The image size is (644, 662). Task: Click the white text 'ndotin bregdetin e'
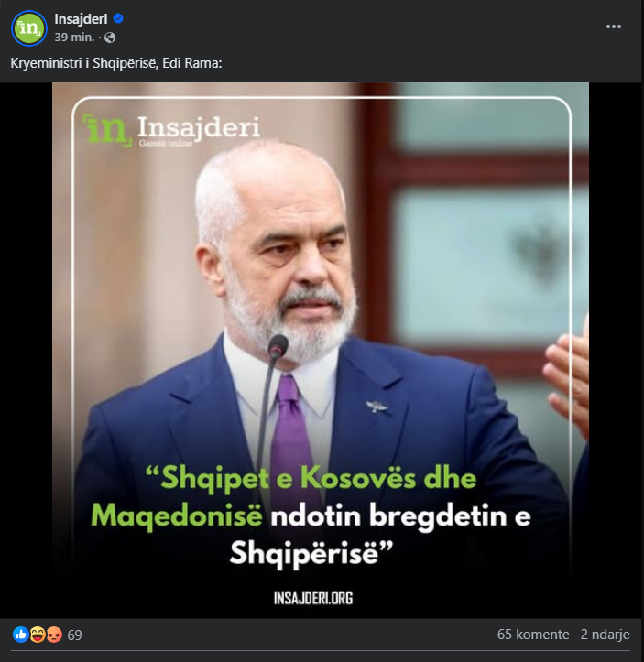(400, 515)
